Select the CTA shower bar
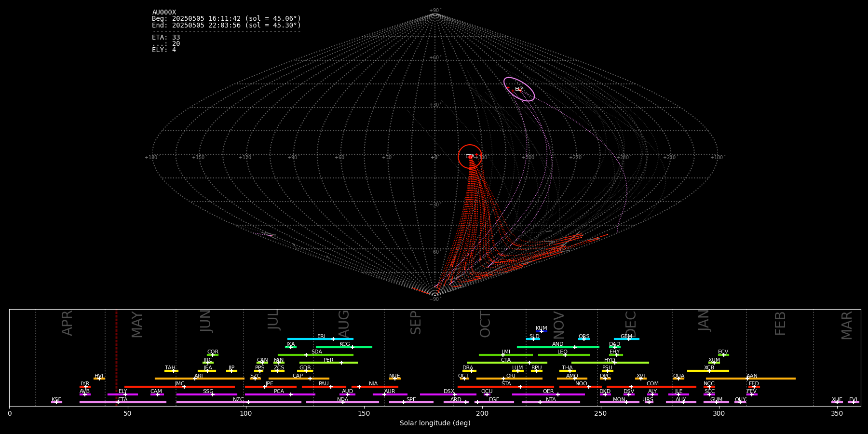 tap(507, 363)
